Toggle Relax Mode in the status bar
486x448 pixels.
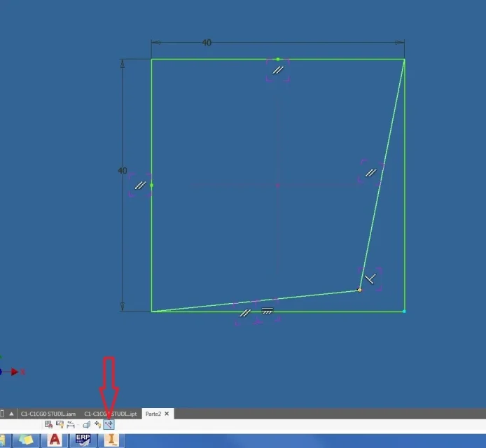109,424
